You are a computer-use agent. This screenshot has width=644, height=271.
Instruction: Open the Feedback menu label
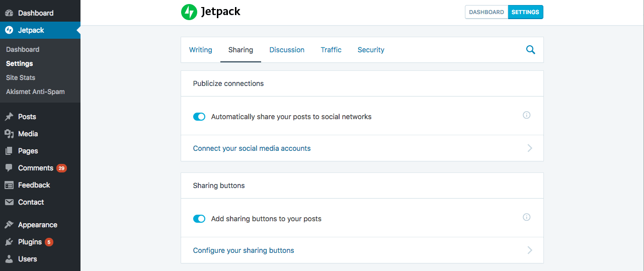(34, 185)
